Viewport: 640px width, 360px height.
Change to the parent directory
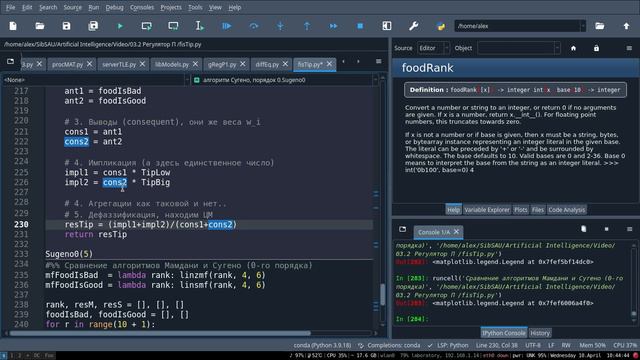click(626, 26)
